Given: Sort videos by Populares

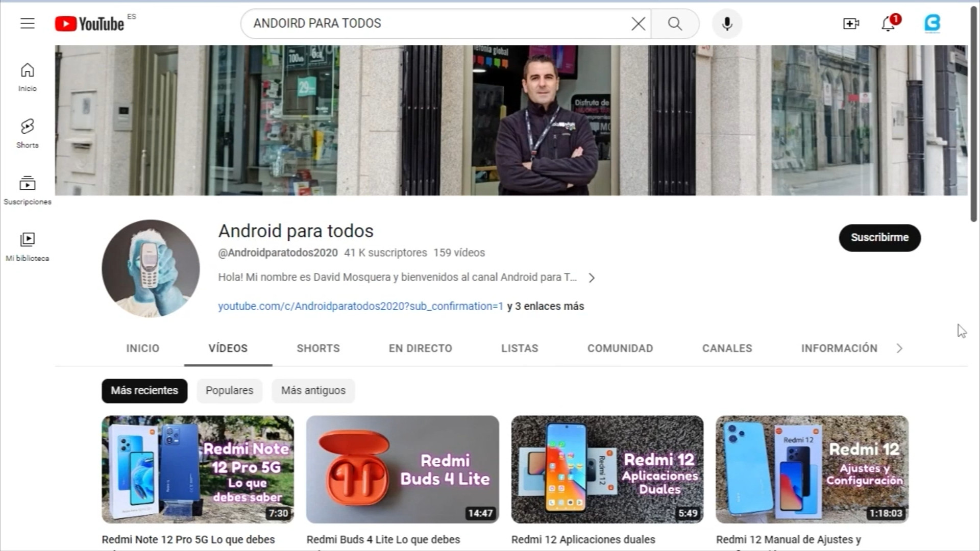Looking at the screenshot, I should pyautogui.click(x=229, y=391).
